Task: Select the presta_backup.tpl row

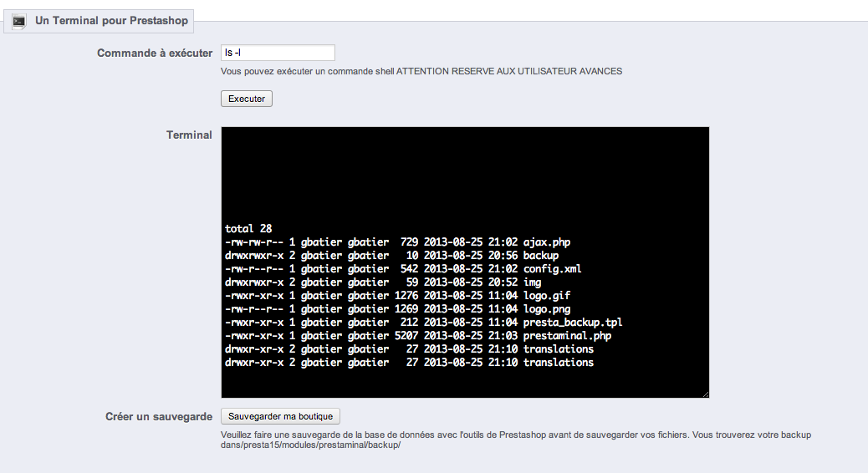Action: click(x=423, y=322)
